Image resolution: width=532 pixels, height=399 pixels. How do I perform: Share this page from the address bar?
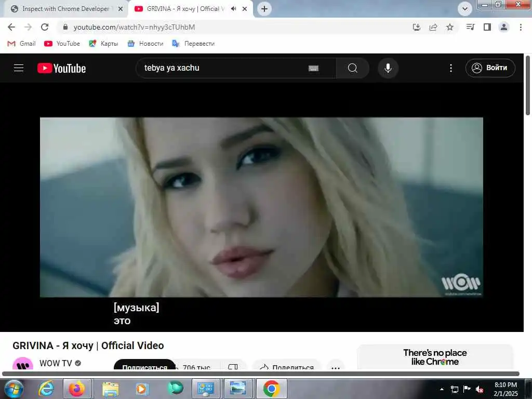(433, 27)
